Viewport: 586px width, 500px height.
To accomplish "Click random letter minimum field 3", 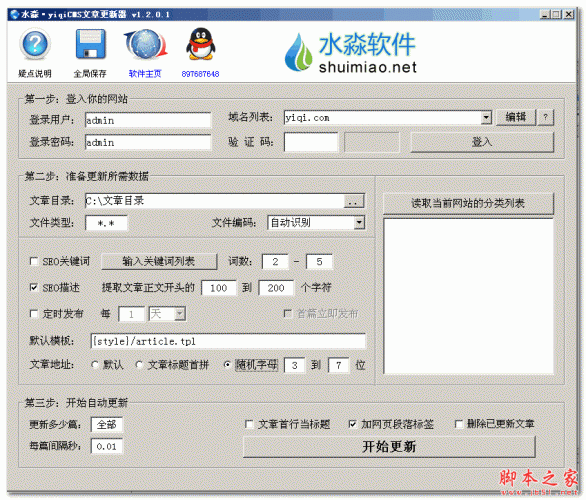I will click(294, 365).
